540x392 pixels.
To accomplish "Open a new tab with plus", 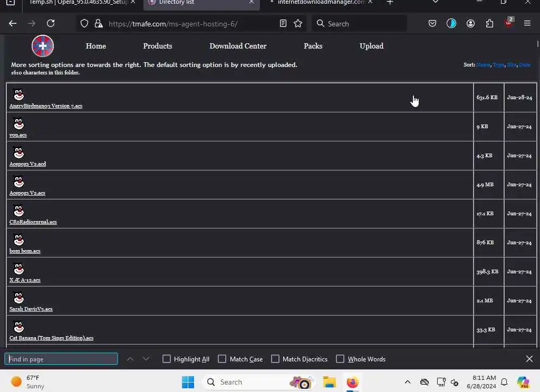I will click(390, 3).
